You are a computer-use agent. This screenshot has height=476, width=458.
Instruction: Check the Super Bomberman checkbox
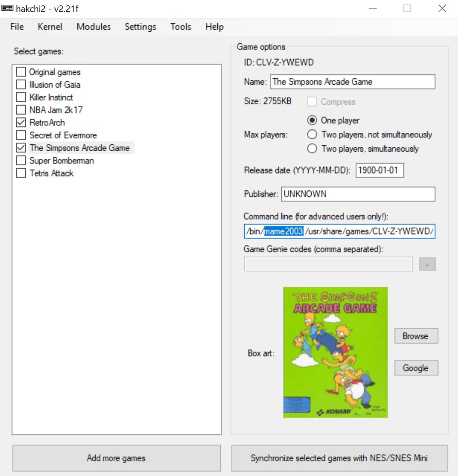21,160
